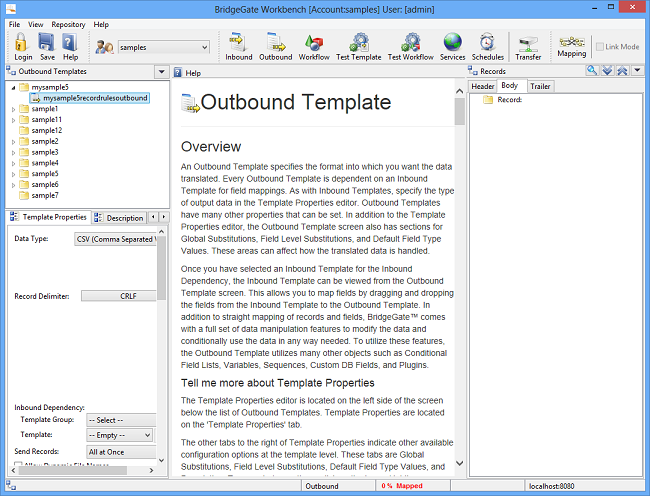This screenshot has height=496, width=650.
Task: Click the Outbound Templates panel header icon
Action: click(11, 71)
